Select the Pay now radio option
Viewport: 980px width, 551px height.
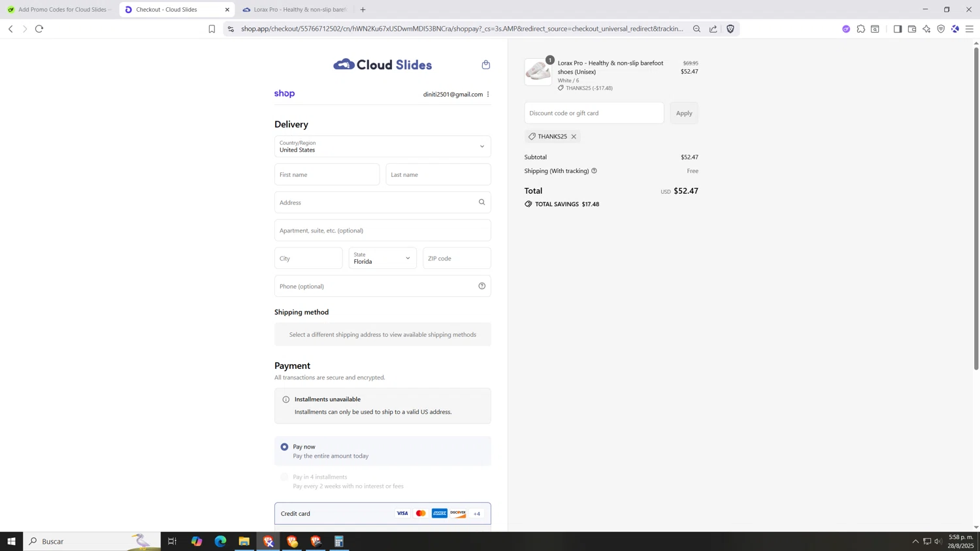click(284, 447)
